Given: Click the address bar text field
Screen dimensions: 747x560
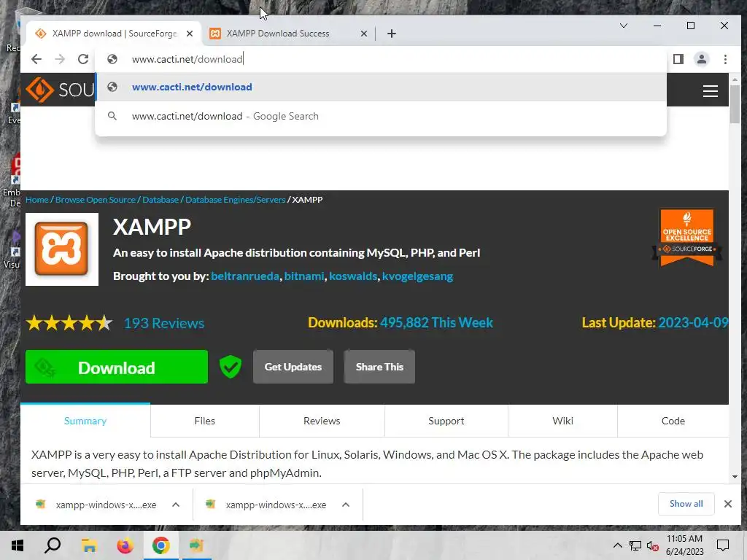Looking at the screenshot, I should (381, 59).
